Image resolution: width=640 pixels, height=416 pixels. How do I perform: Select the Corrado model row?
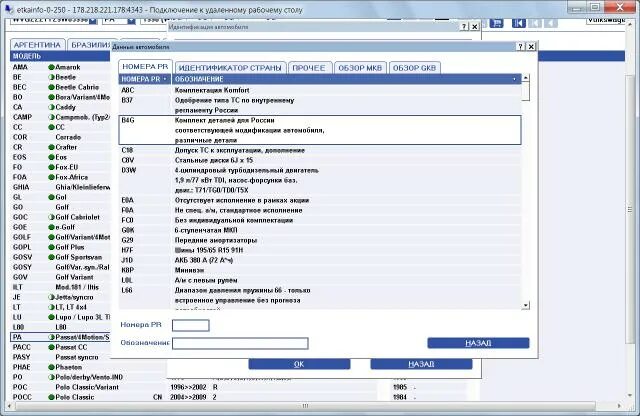(x=60, y=137)
